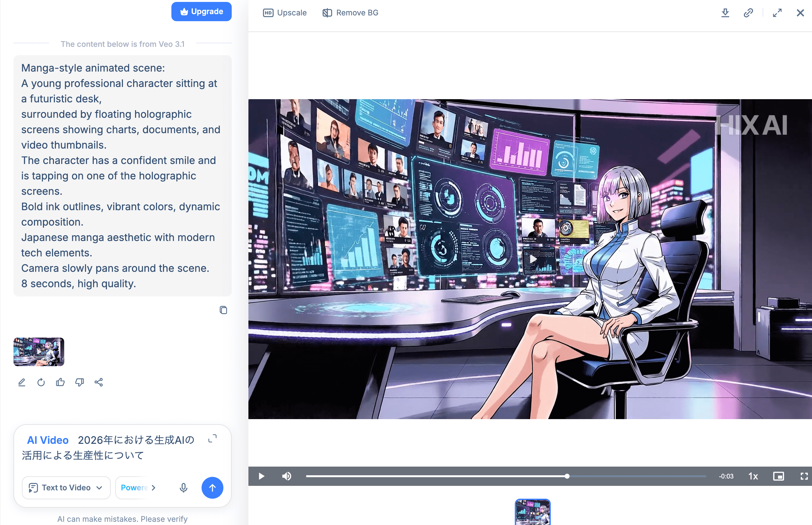812x525 pixels.
Task: Change the 1x playback speed
Action: (753, 476)
